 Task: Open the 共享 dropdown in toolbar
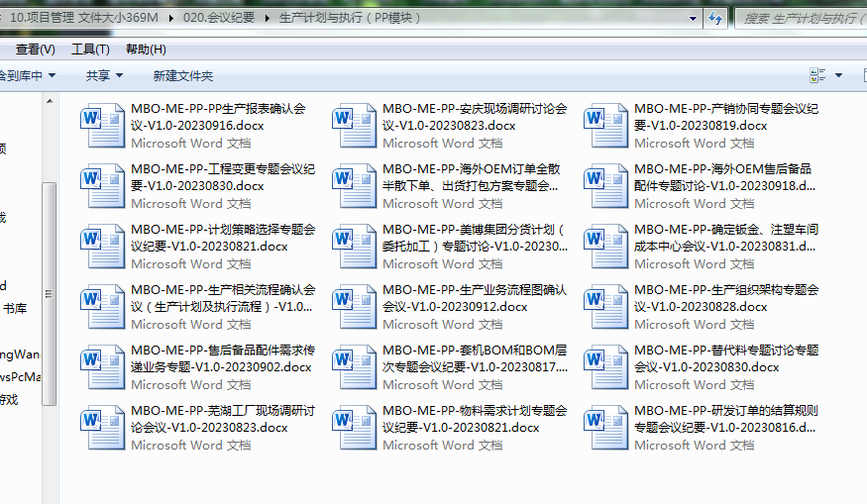click(104, 75)
